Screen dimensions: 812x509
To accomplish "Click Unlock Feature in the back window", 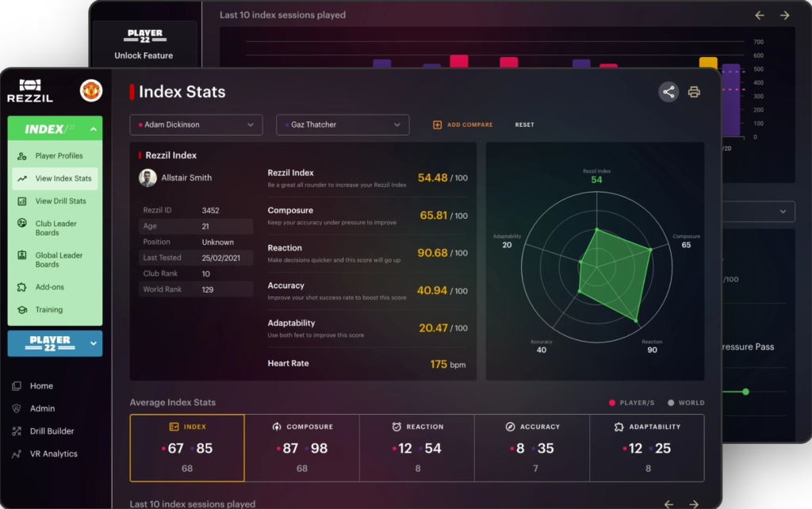I will (144, 55).
